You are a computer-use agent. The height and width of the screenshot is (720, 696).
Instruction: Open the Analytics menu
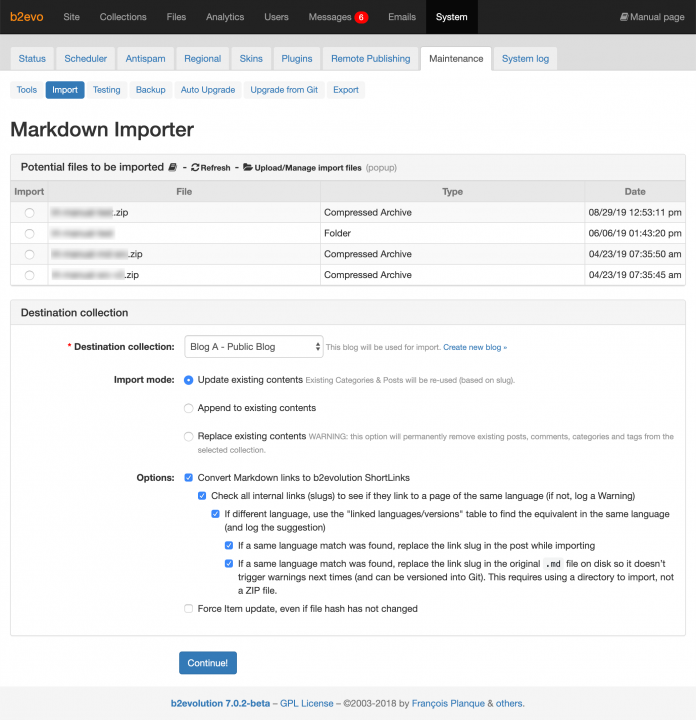tap(225, 17)
